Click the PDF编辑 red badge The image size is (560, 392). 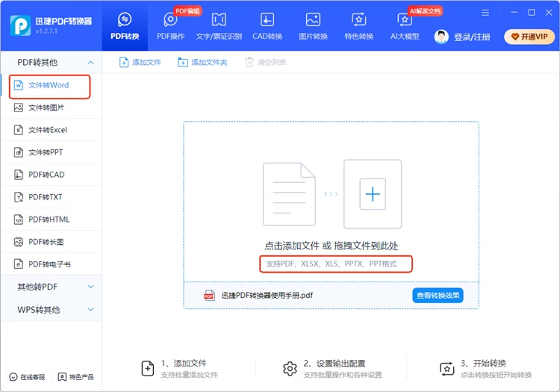click(187, 11)
